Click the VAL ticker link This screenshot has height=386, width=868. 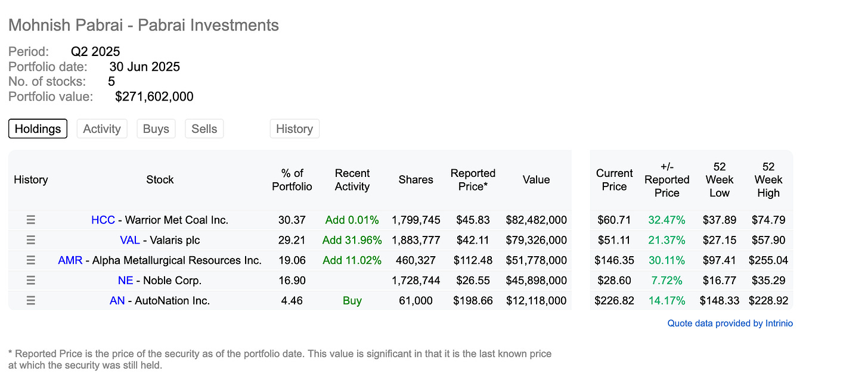coord(130,240)
